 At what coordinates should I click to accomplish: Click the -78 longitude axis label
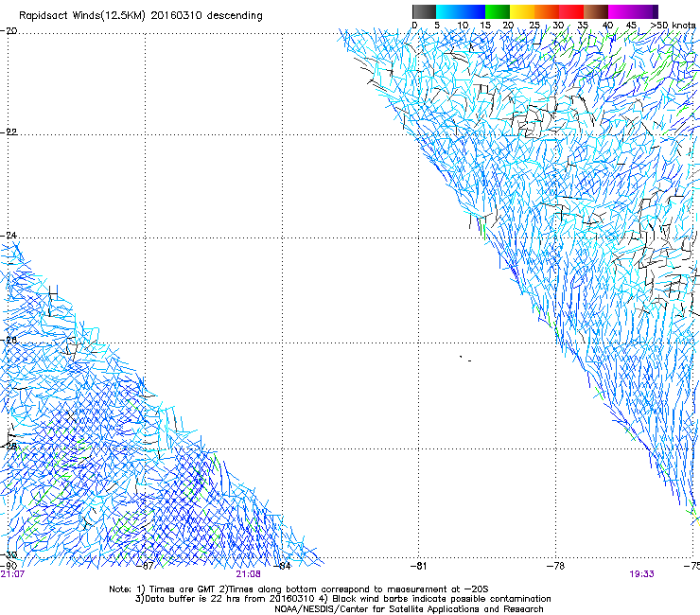click(x=556, y=566)
